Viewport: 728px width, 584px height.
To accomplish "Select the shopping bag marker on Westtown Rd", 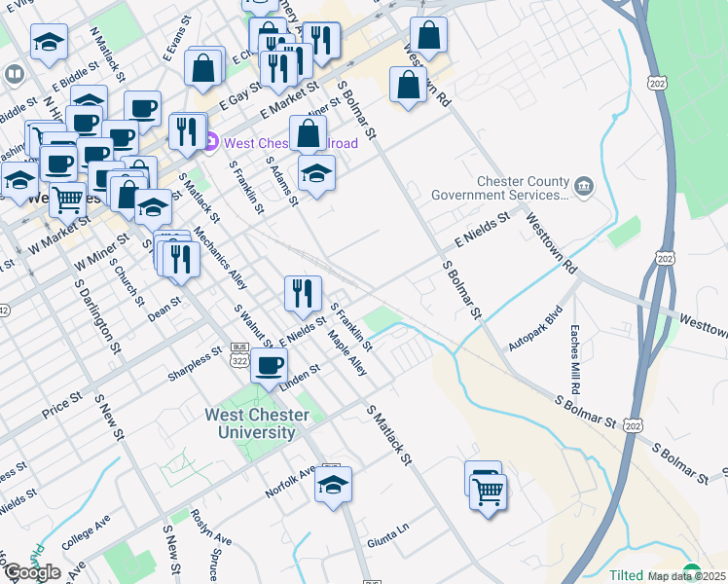I will [x=408, y=88].
